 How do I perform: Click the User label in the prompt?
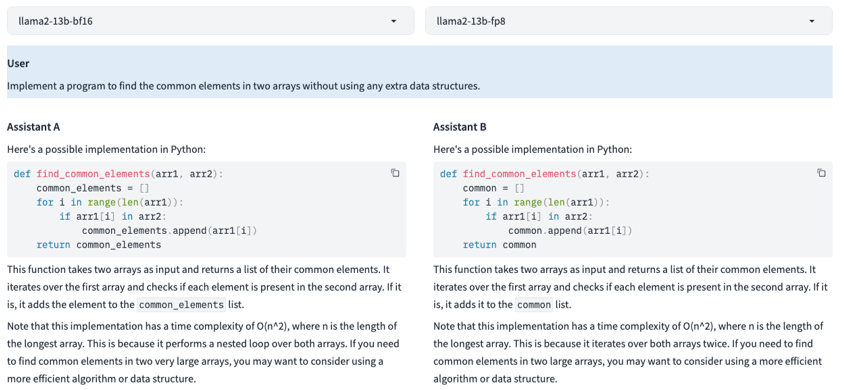(x=18, y=63)
